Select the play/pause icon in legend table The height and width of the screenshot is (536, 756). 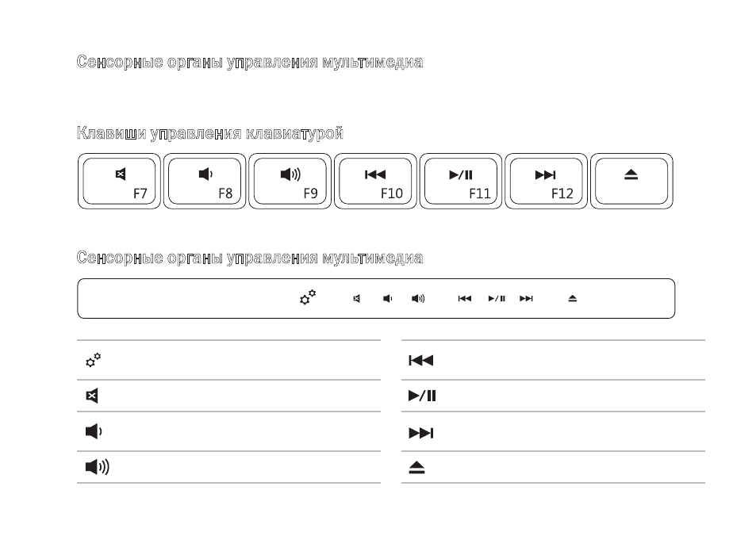tap(422, 396)
